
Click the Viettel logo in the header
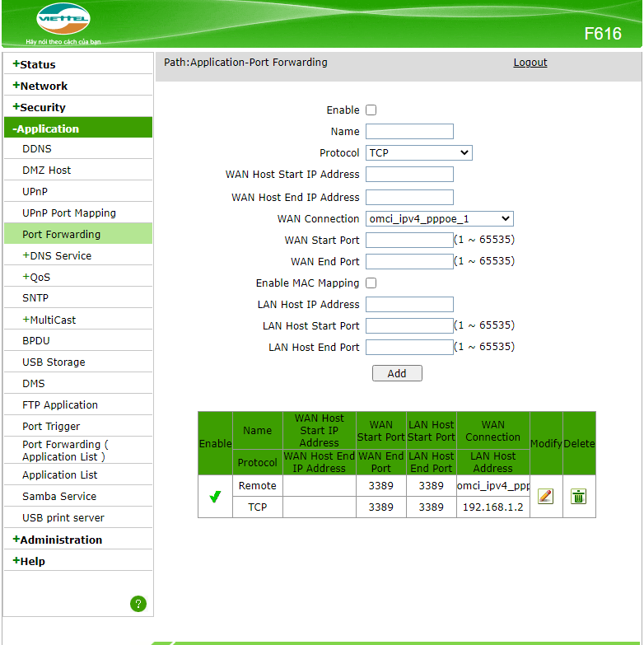tap(63, 19)
